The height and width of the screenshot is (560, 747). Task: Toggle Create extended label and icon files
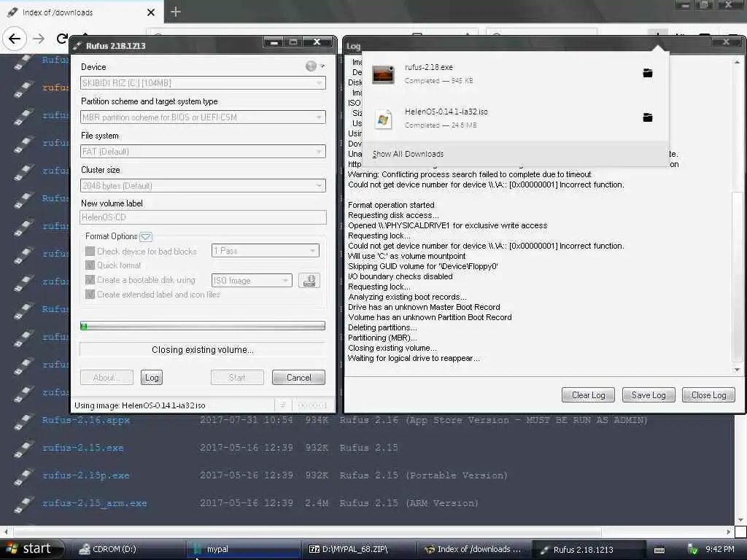point(90,295)
